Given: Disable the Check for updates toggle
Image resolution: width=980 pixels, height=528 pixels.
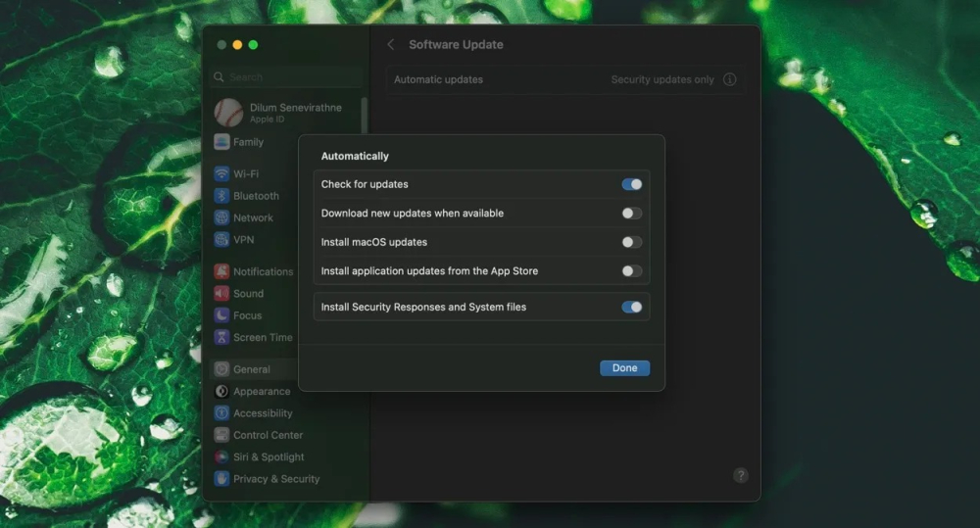Looking at the screenshot, I should [x=631, y=184].
